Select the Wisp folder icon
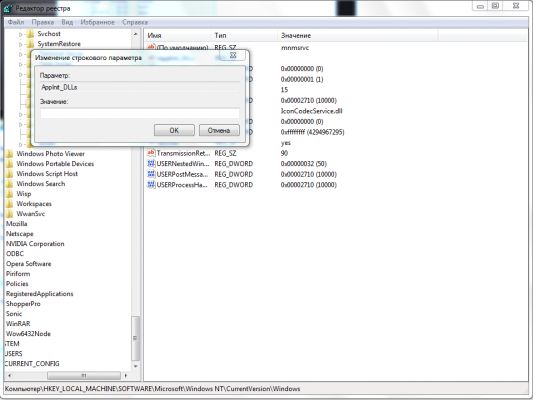This screenshot has width=533, height=400. [x=10, y=194]
